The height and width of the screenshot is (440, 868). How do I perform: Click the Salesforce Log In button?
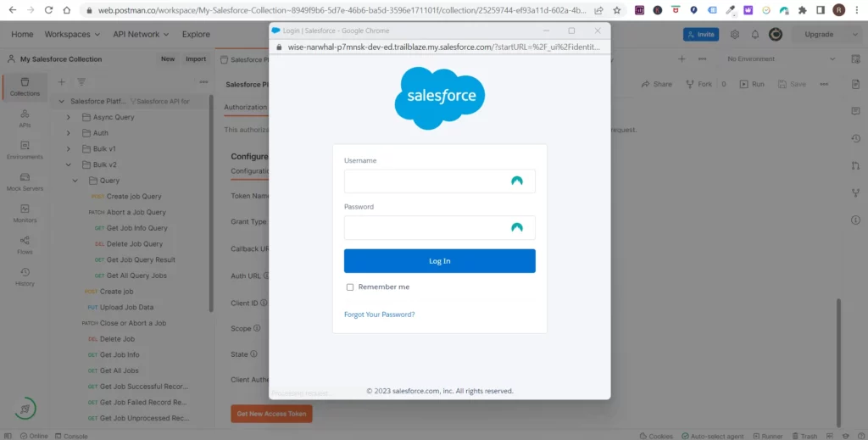(x=440, y=260)
